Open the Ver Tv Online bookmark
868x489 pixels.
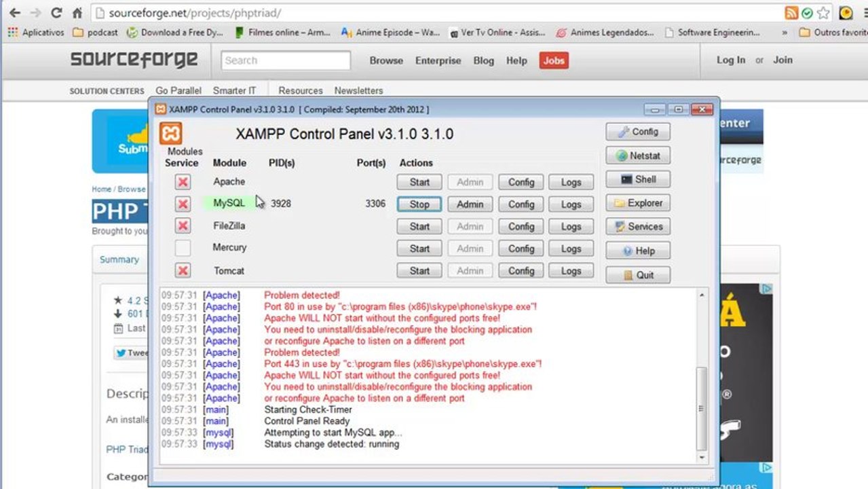498,32
